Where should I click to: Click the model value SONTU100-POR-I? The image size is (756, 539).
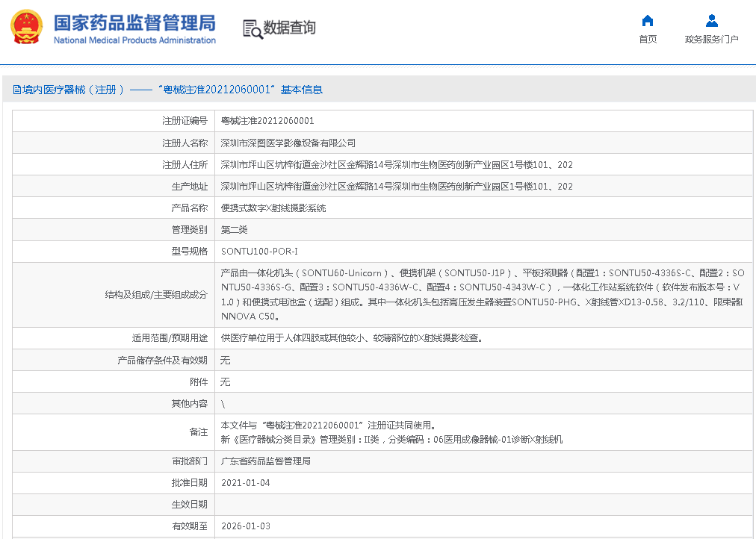click(x=259, y=252)
